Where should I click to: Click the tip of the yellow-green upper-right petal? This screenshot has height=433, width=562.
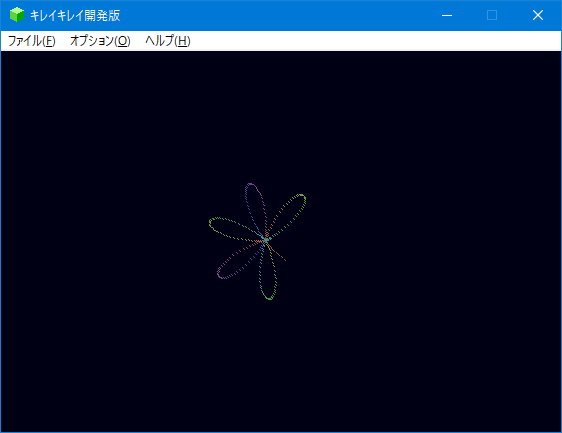(x=302, y=196)
